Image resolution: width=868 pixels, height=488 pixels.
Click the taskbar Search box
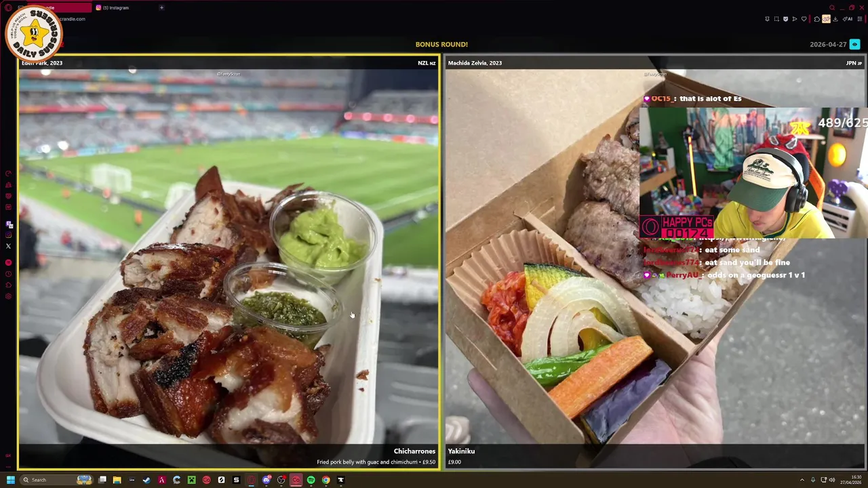coord(56,480)
